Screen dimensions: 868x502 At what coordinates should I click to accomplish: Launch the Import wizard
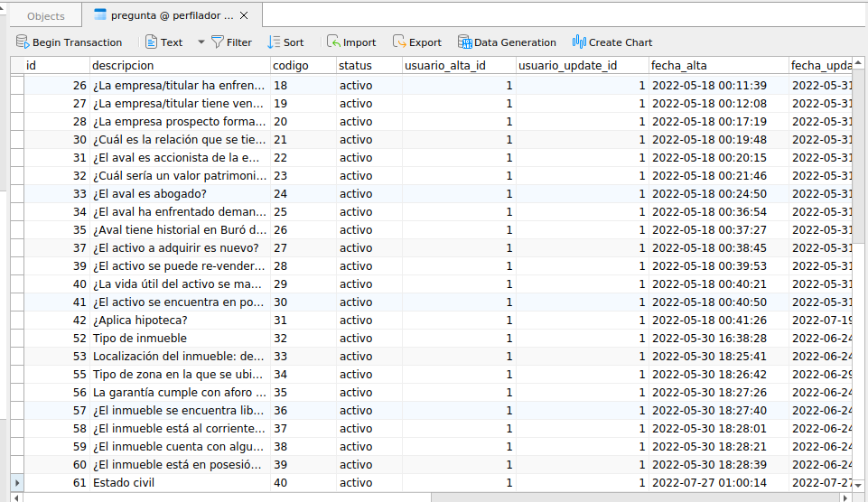coord(333,42)
